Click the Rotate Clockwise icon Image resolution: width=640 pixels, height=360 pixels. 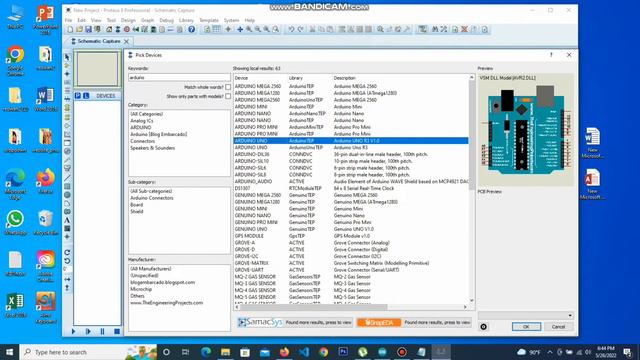point(67,252)
